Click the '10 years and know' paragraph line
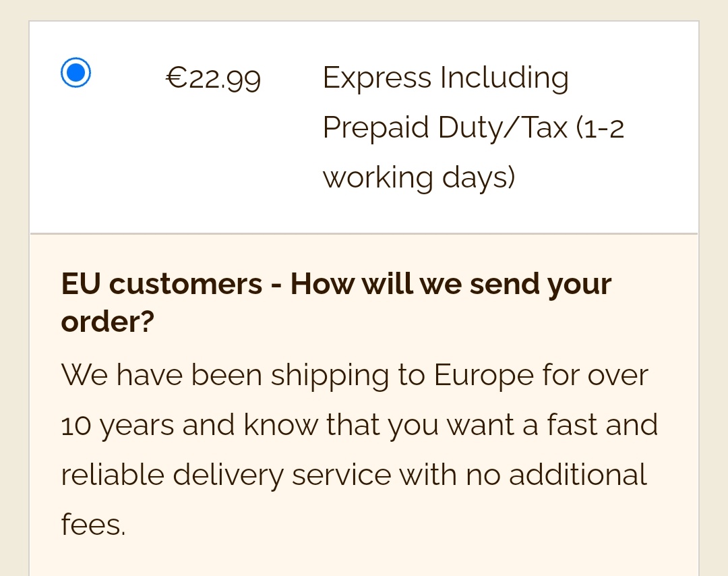Viewport: 728px width, 576px height. point(359,425)
